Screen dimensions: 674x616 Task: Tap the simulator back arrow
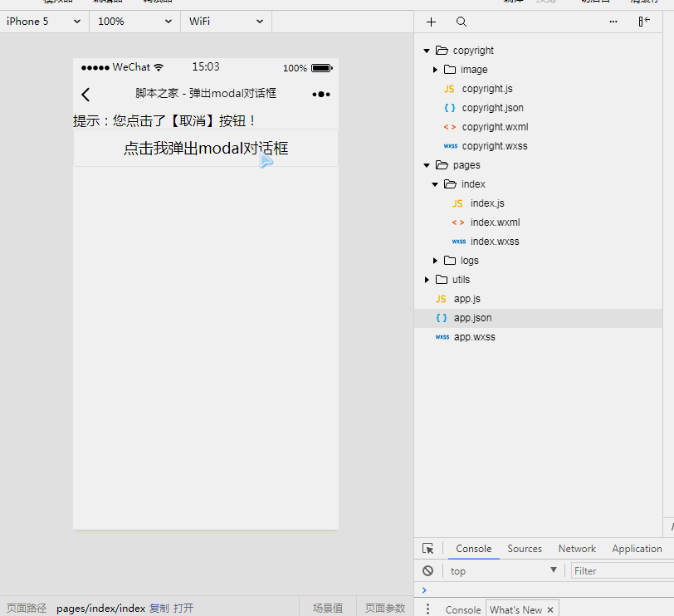pos(85,95)
